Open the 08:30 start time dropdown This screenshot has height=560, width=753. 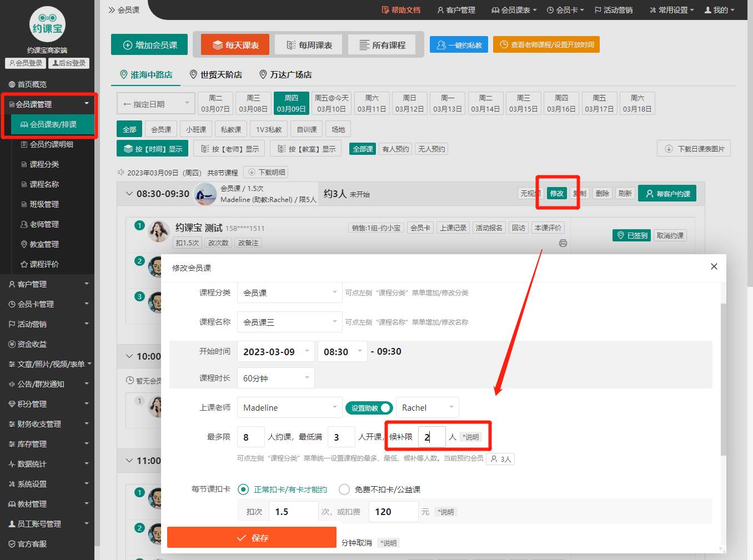[x=342, y=351]
